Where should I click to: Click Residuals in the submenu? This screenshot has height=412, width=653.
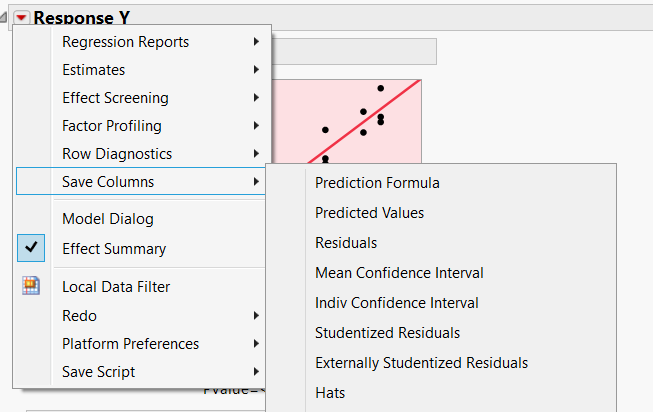(346, 243)
